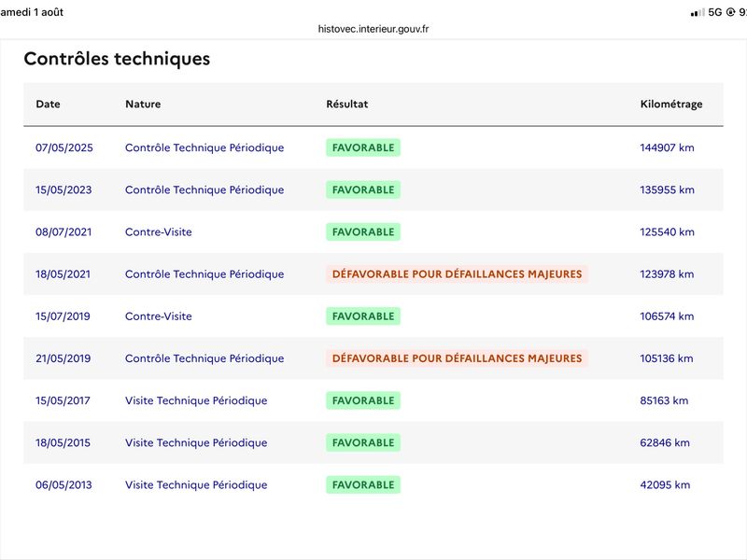Click the Nature column header
Screen dimensions: 747x560
[143, 104]
